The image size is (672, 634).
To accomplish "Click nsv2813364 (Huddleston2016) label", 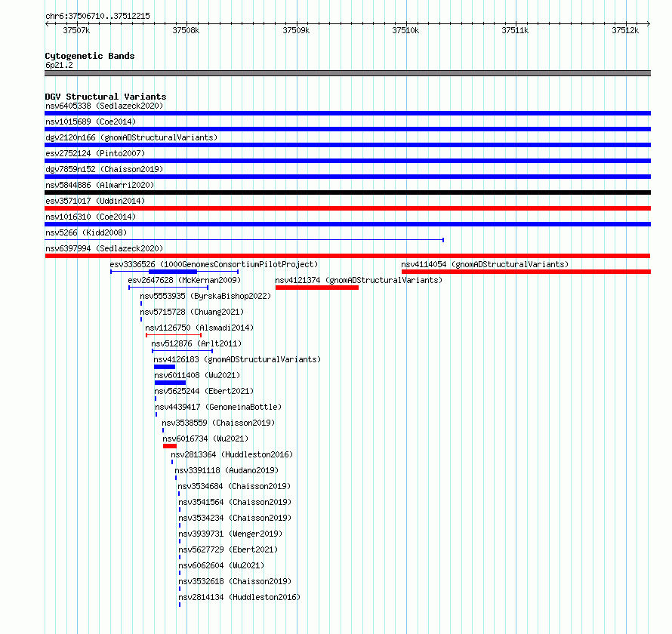I will click(x=232, y=454).
